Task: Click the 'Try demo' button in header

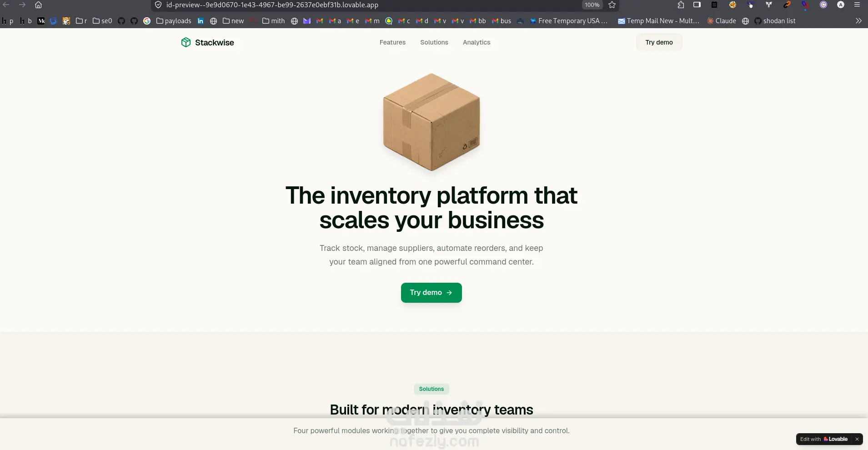Action: pos(659,42)
